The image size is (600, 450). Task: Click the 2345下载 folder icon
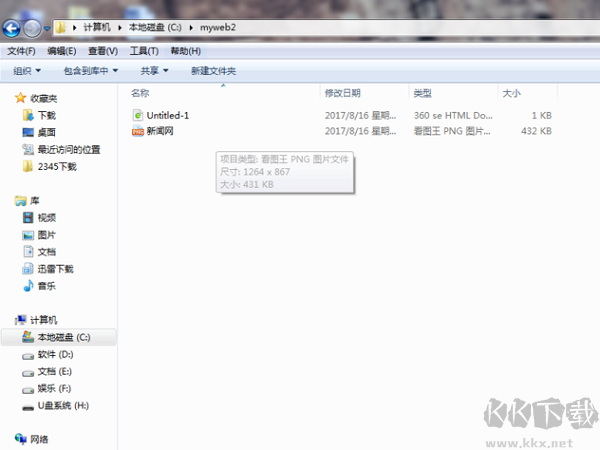(28, 166)
